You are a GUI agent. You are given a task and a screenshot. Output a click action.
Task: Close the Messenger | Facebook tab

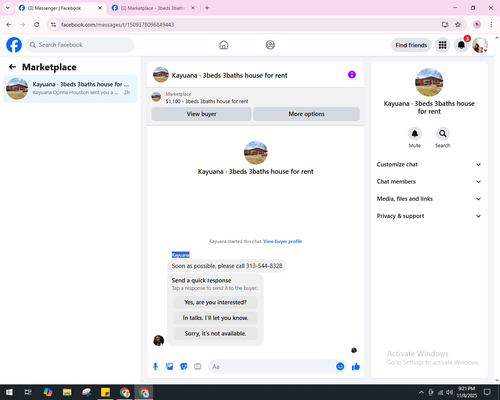pyautogui.click(x=100, y=8)
